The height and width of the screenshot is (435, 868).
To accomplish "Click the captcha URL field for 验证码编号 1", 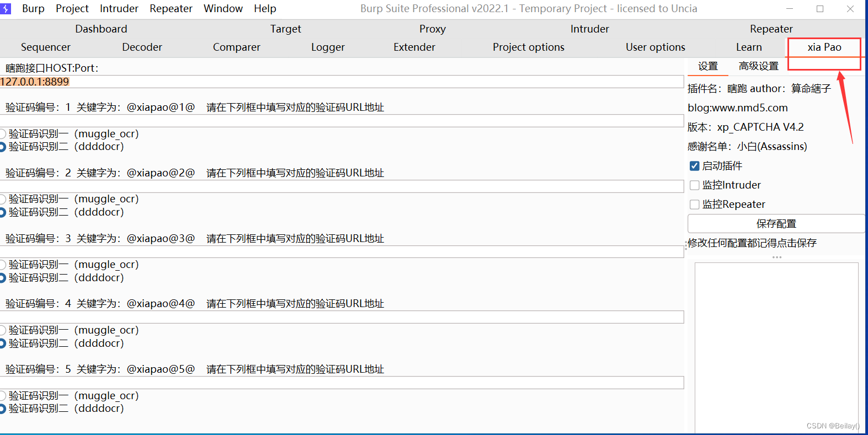I will (342, 121).
